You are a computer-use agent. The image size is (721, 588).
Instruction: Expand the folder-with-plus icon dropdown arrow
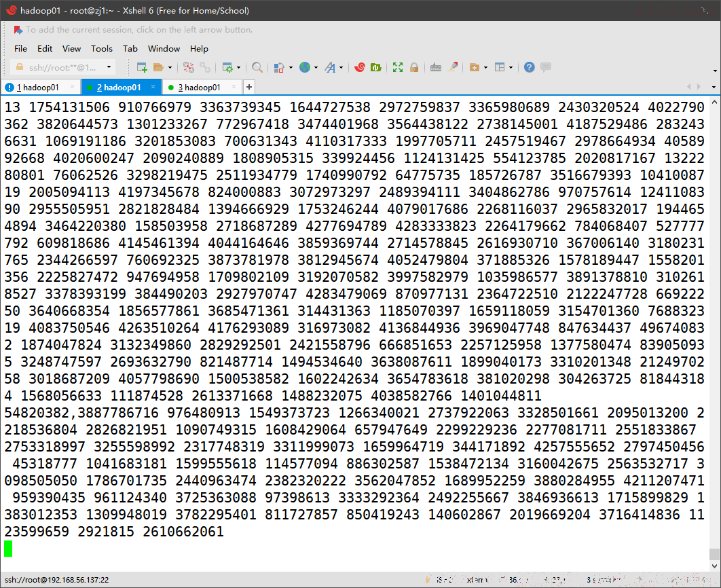coord(485,68)
